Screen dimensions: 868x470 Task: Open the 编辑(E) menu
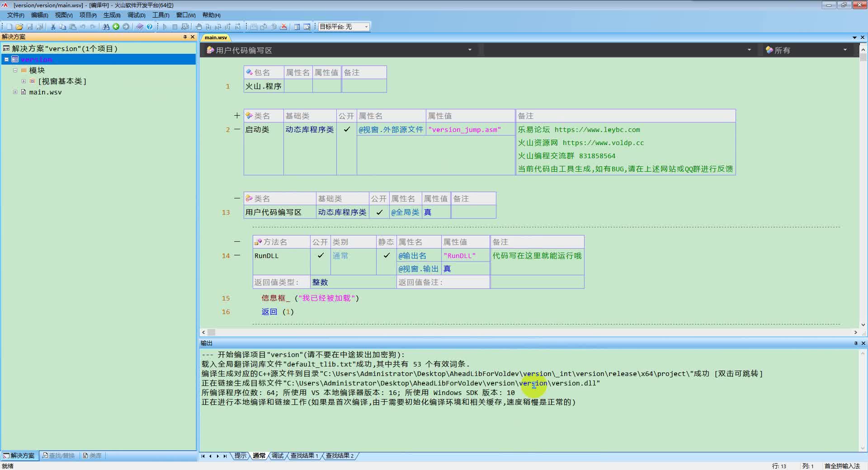pyautogui.click(x=39, y=15)
